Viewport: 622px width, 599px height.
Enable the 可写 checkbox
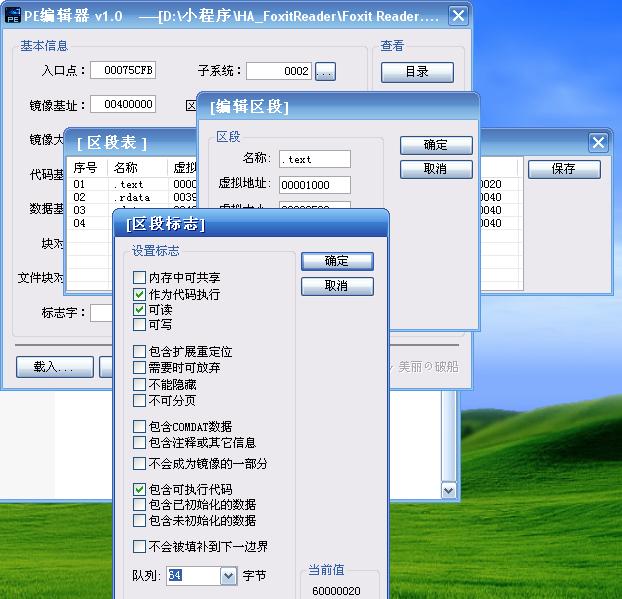139,324
